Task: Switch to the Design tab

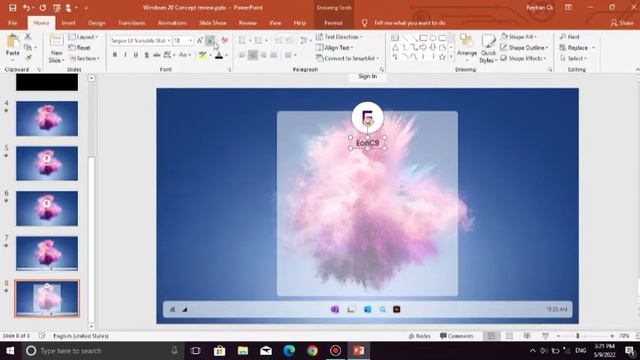Action: (x=97, y=23)
